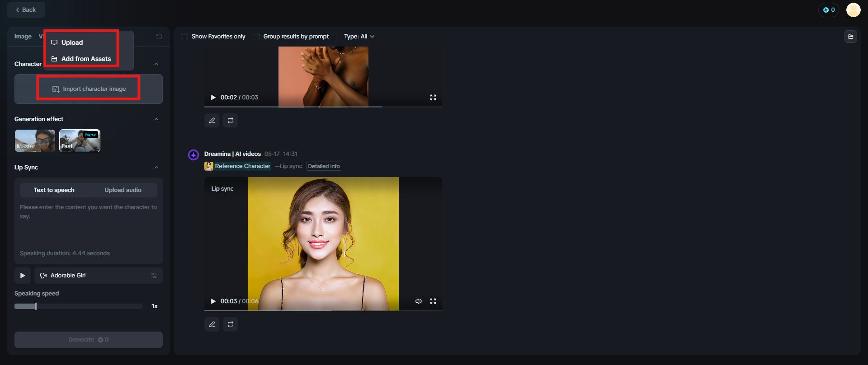Screen dimensions: 868x365
Task: Mute the lip sync video volume
Action: tap(419, 301)
